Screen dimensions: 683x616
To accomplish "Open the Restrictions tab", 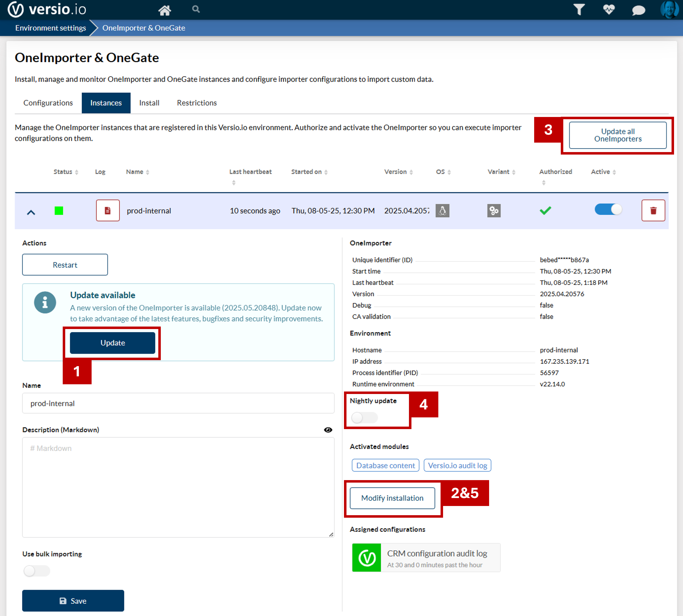I will (x=197, y=103).
